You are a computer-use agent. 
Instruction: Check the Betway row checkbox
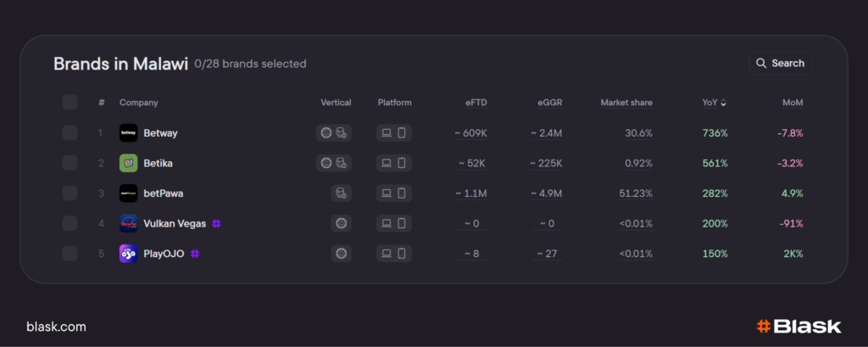70,133
